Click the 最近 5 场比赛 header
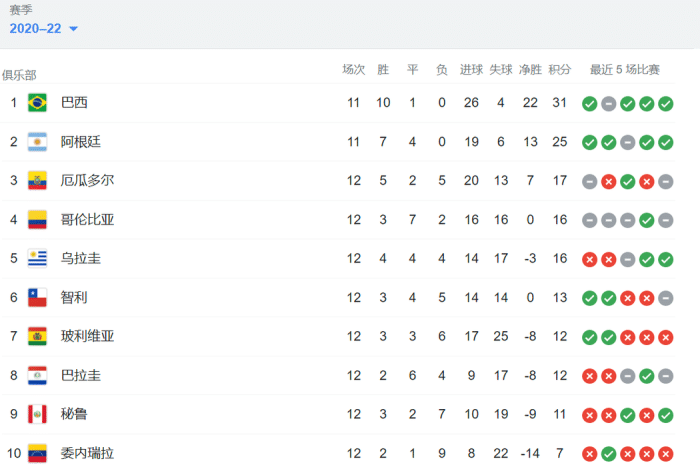The image size is (700, 473). pyautogui.click(x=625, y=70)
